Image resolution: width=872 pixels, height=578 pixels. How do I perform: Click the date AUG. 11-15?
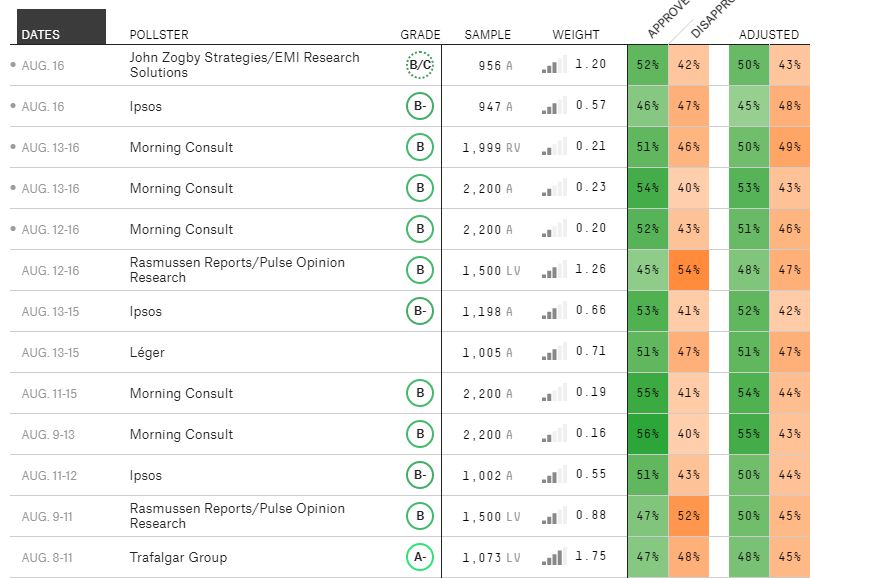click(49, 394)
